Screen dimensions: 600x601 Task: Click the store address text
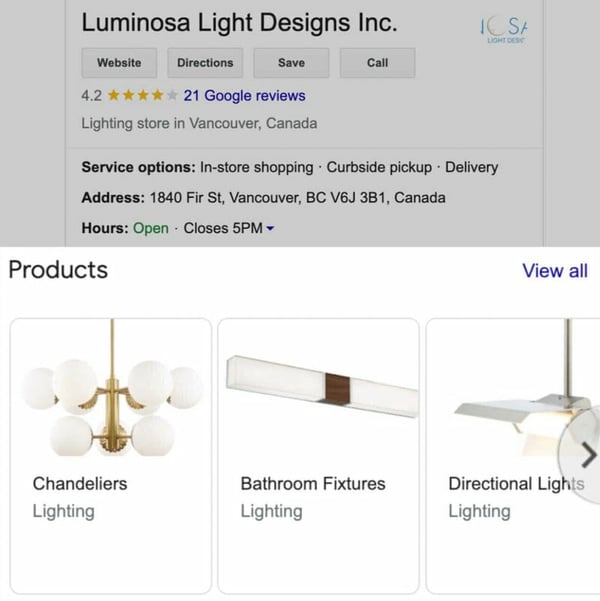click(298, 198)
